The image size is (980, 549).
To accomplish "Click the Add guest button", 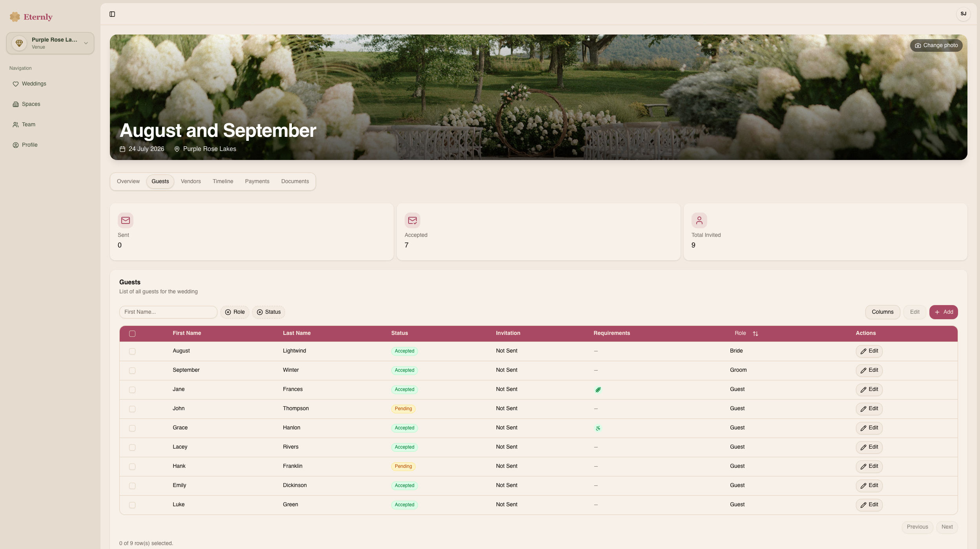I will click(944, 312).
